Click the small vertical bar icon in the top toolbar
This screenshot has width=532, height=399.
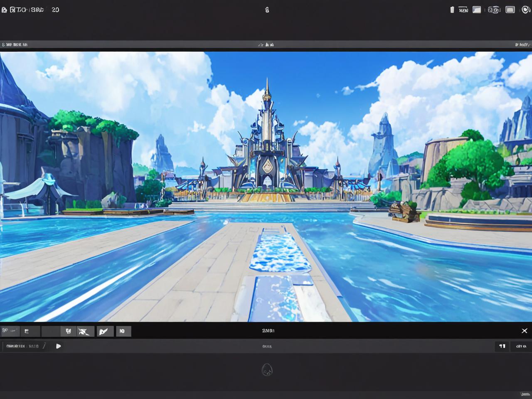pos(452,10)
